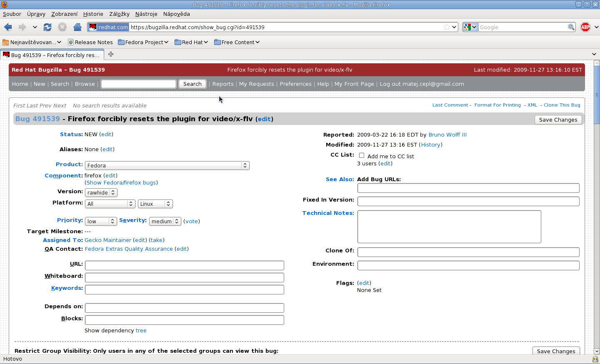Open the Nástroje menu
The height and width of the screenshot is (364, 600).
click(146, 14)
